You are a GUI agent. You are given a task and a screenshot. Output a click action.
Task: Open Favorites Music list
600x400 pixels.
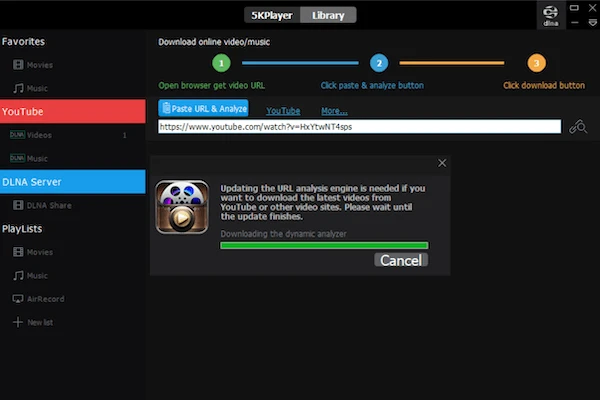click(31, 88)
